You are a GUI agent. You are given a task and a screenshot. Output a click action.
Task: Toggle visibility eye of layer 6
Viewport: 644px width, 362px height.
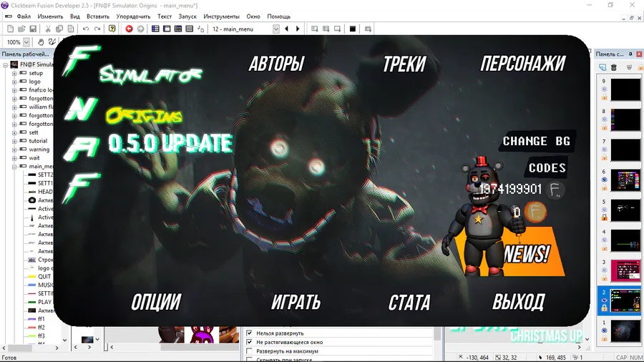(x=604, y=180)
